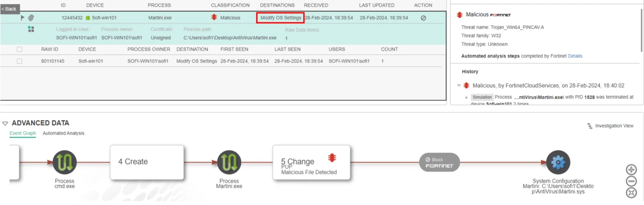This screenshot has height=205, width=644.
Task: Tick the header checkbox above raw data rows
Action: pyautogui.click(x=20, y=50)
